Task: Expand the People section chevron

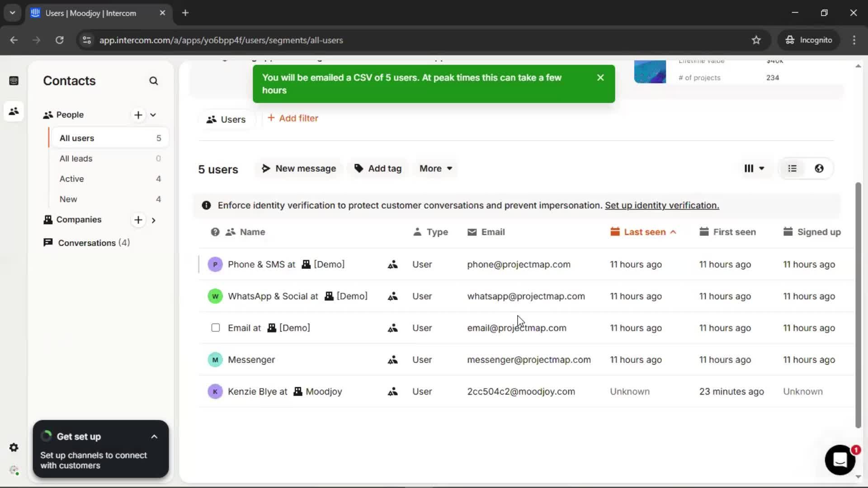Action: click(153, 115)
